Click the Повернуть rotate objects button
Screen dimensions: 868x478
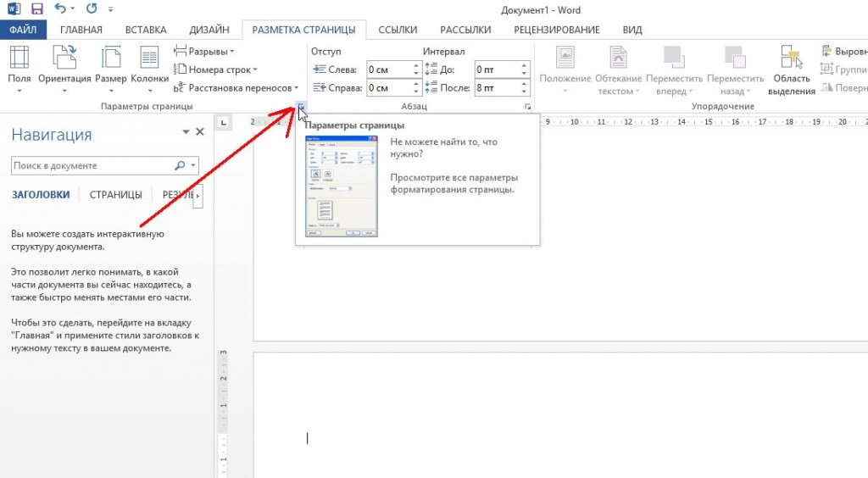pos(843,88)
